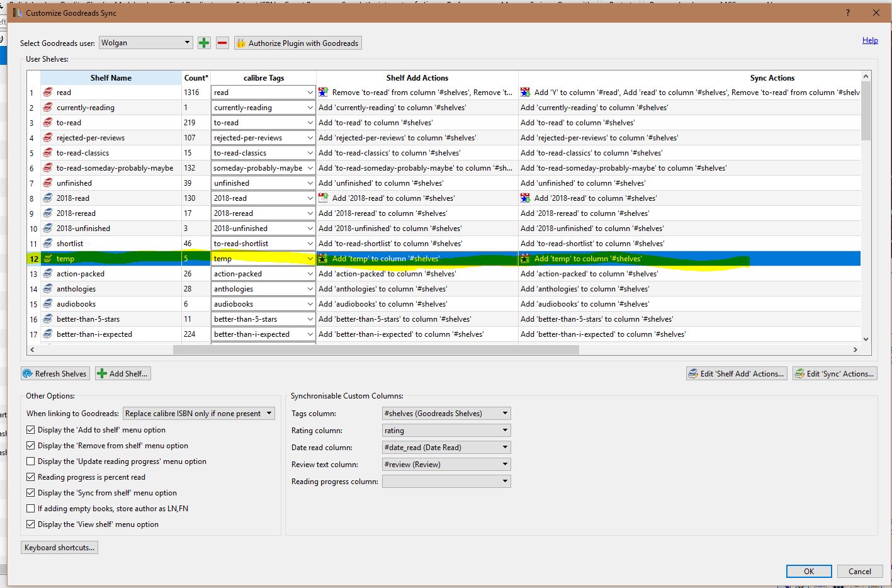The height and width of the screenshot is (588, 892).
Task: Toggle 'Display the Sync from shelf menu option'
Action: (31, 493)
